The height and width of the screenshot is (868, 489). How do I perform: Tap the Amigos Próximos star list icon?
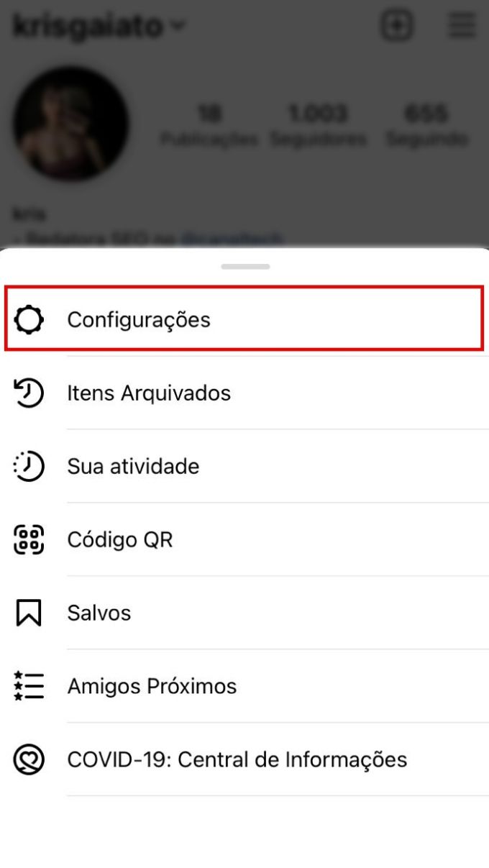[29, 686]
